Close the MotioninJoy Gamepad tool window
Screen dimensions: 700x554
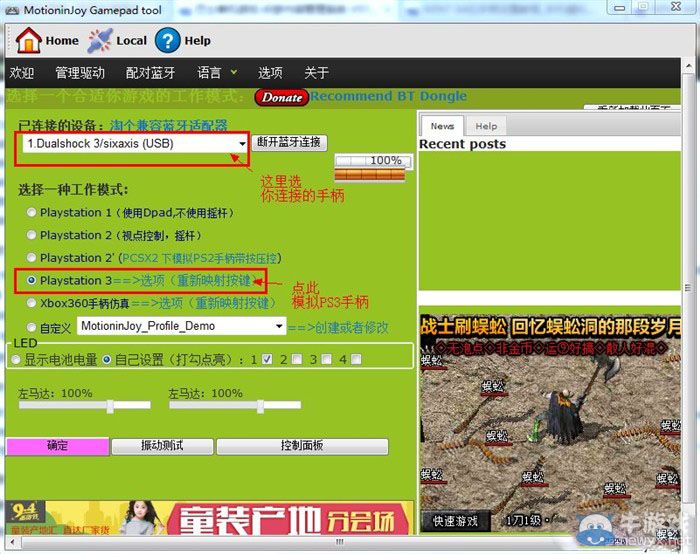[676, 7]
